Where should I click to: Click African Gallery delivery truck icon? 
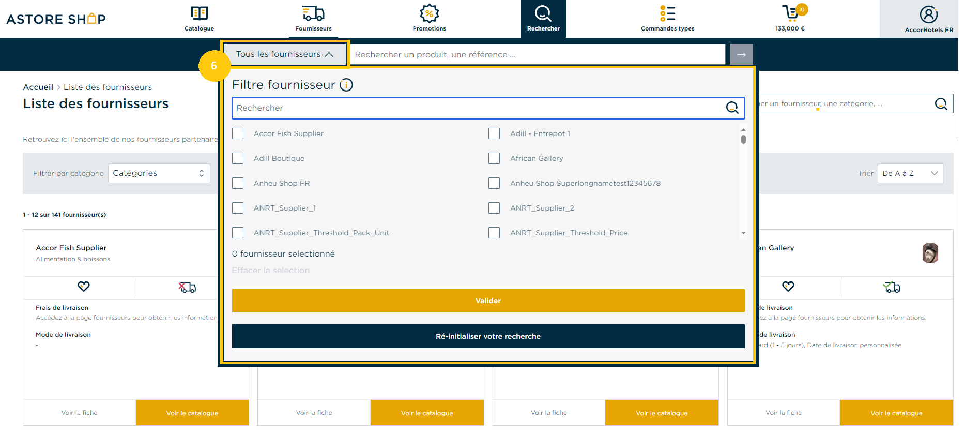[x=892, y=287]
